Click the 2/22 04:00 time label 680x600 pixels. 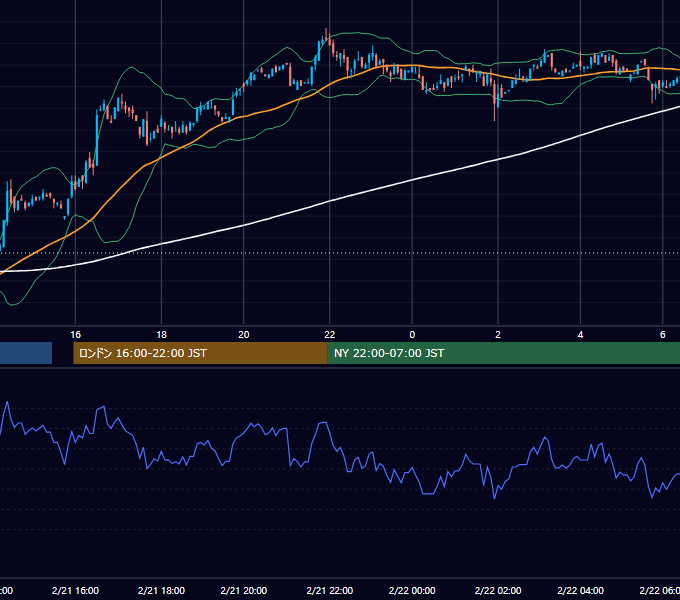[580, 590]
